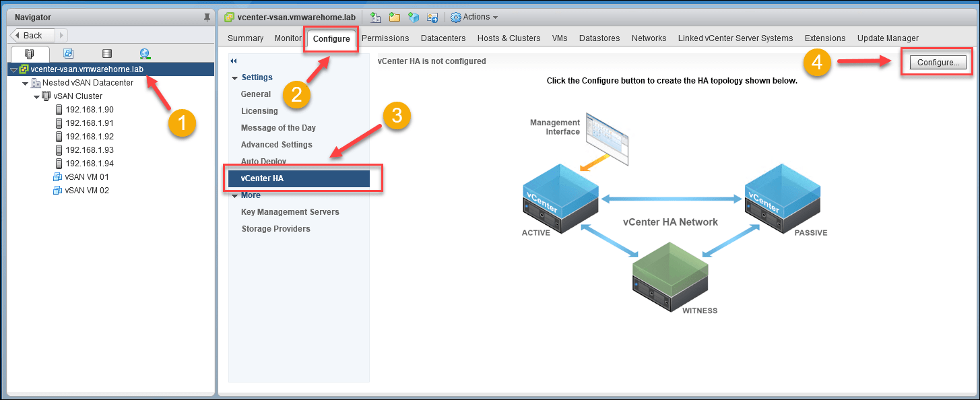Select host 192.168.1.94 in the tree
This screenshot has width=980, height=400.
tap(89, 164)
